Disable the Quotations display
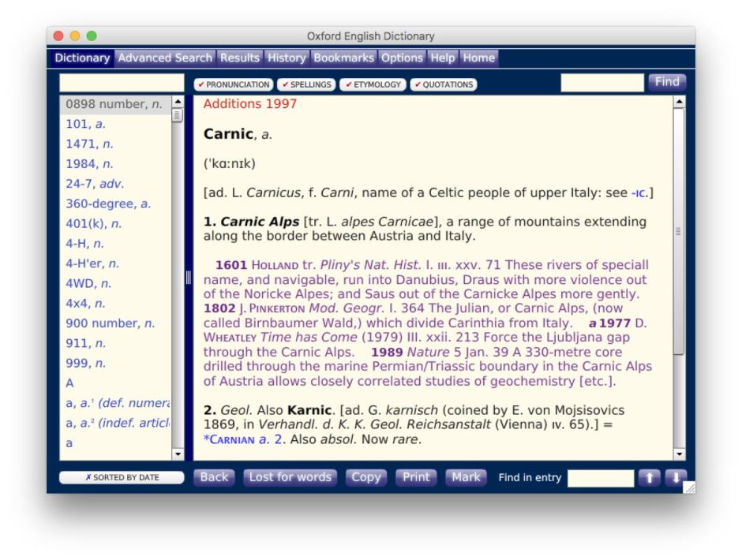This screenshot has width=742, height=560. (443, 84)
